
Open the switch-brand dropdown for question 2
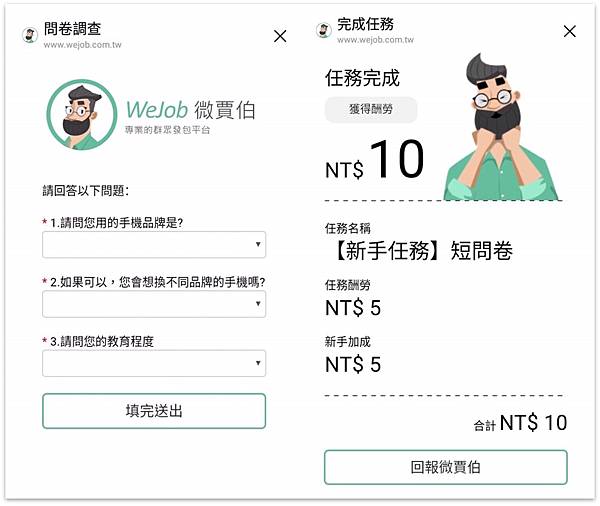pyautogui.click(x=154, y=304)
